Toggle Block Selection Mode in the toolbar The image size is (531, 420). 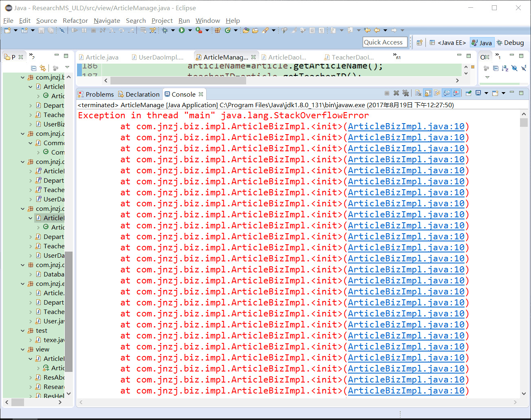pyautogui.click(x=312, y=30)
